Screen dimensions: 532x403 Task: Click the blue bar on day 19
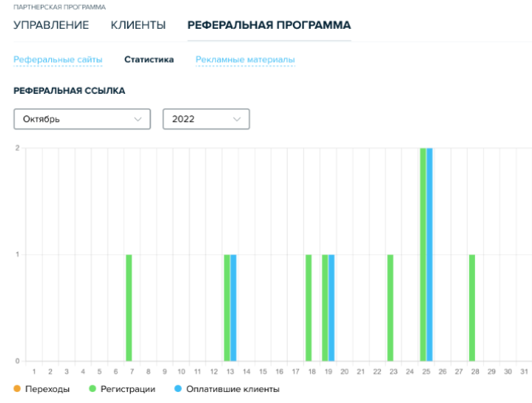click(331, 308)
